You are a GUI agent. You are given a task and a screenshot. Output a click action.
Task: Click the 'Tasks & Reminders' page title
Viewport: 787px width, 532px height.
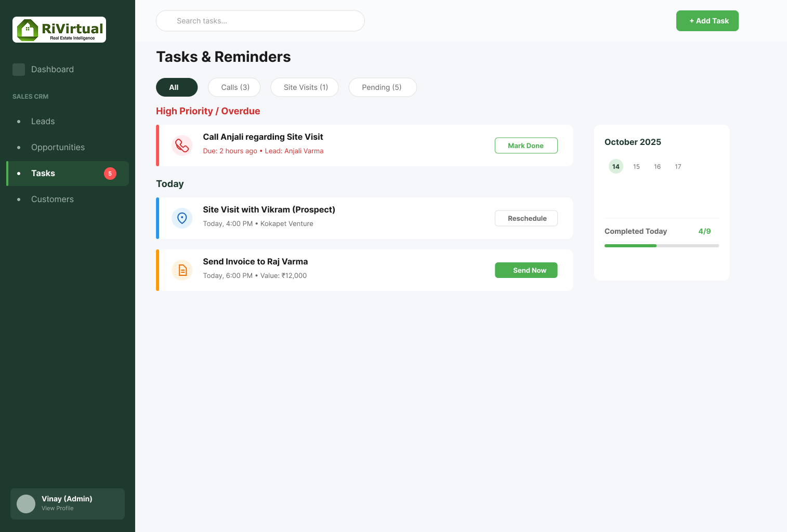click(224, 57)
